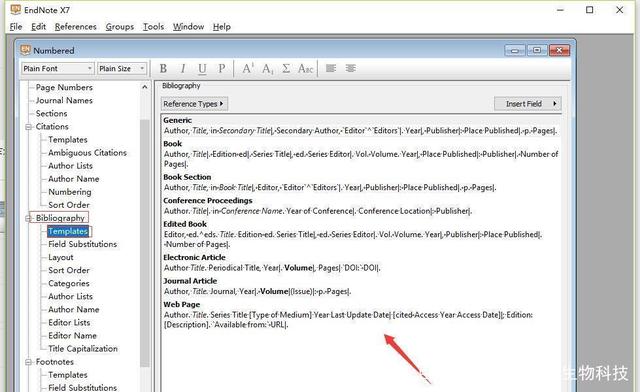Select Editor Lists in the tree
Screen dimensions: 640x392
click(69, 323)
